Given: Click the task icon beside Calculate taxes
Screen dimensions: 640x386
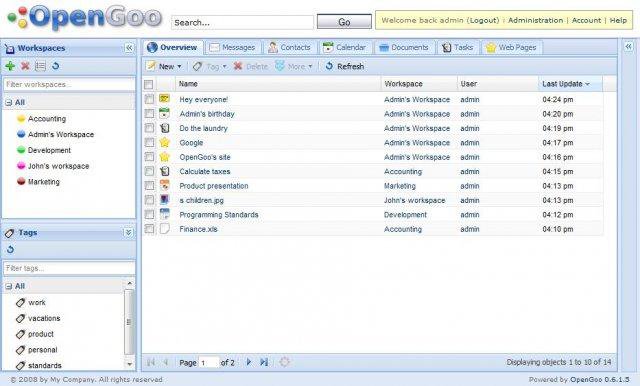Looking at the screenshot, I should pyautogui.click(x=164, y=171).
